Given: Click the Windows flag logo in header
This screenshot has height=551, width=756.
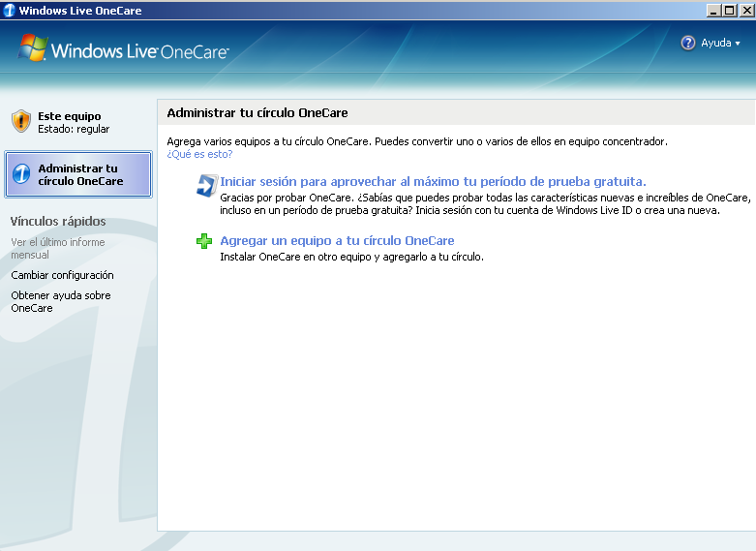Looking at the screenshot, I should pyautogui.click(x=32, y=47).
